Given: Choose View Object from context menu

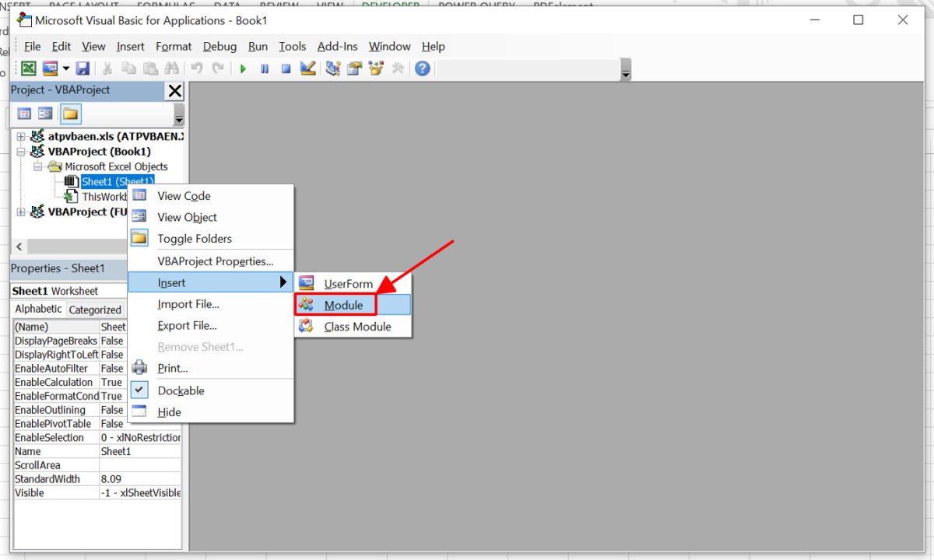Looking at the screenshot, I should point(211,217).
